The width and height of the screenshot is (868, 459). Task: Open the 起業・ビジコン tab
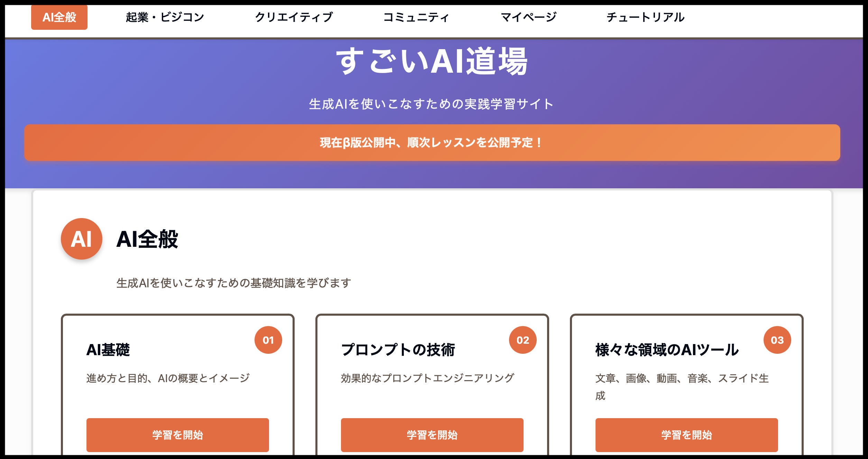point(165,17)
